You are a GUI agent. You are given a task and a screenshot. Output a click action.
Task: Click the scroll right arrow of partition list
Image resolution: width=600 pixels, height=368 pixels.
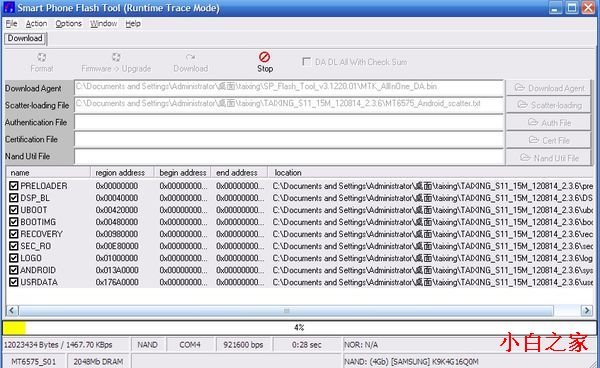587,310
